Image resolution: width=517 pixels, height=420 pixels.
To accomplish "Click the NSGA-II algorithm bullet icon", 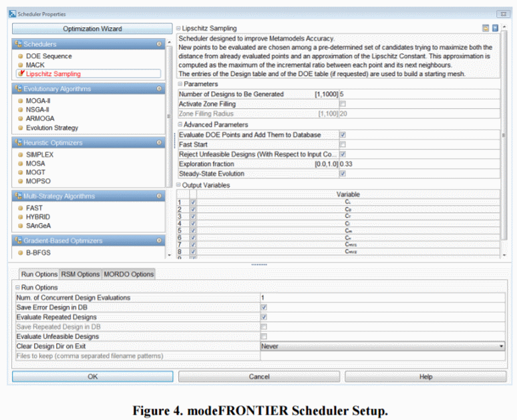I will coord(21,110).
